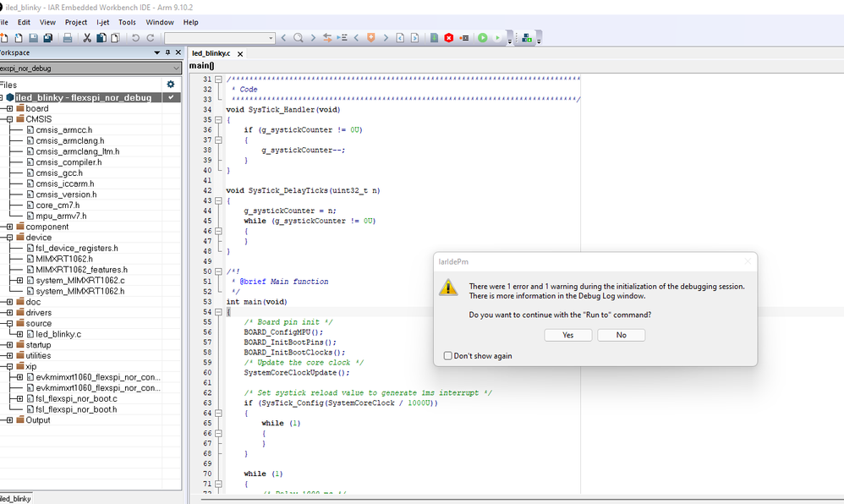This screenshot has height=504, width=844.
Task: Expand the component folder
Action: (x=9, y=227)
